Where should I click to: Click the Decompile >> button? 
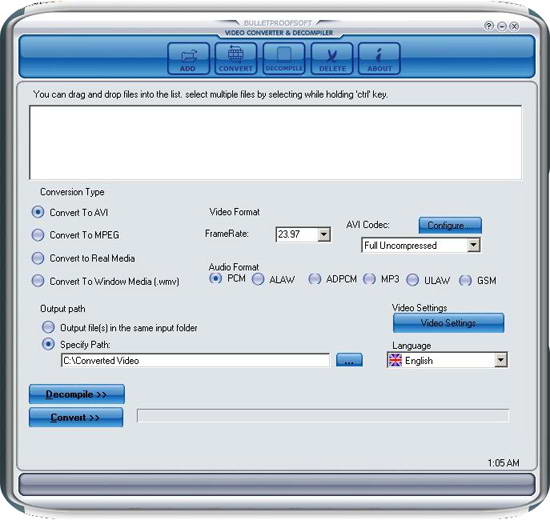pyautogui.click(x=76, y=394)
